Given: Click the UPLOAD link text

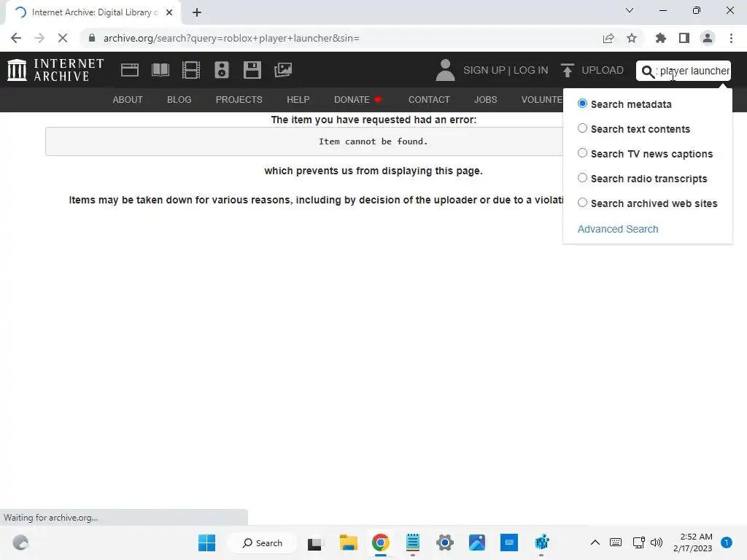Looking at the screenshot, I should (x=602, y=70).
